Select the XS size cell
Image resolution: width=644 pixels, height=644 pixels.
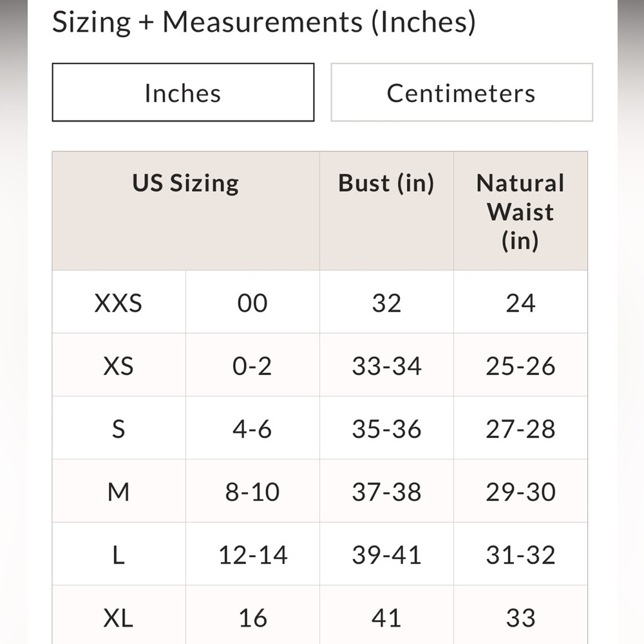118,366
